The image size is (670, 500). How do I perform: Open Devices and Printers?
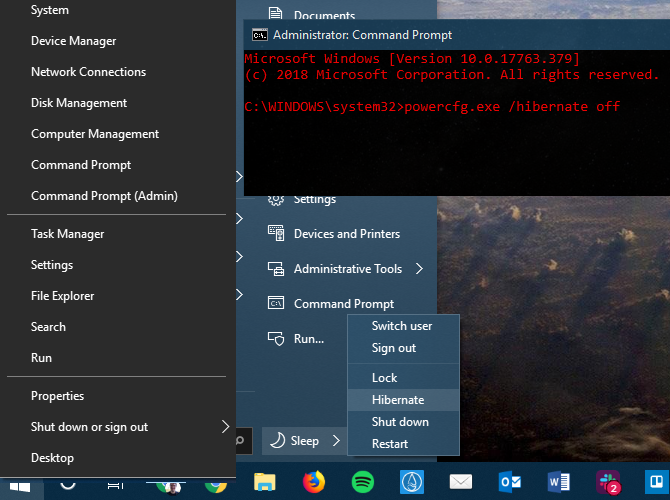(346, 234)
